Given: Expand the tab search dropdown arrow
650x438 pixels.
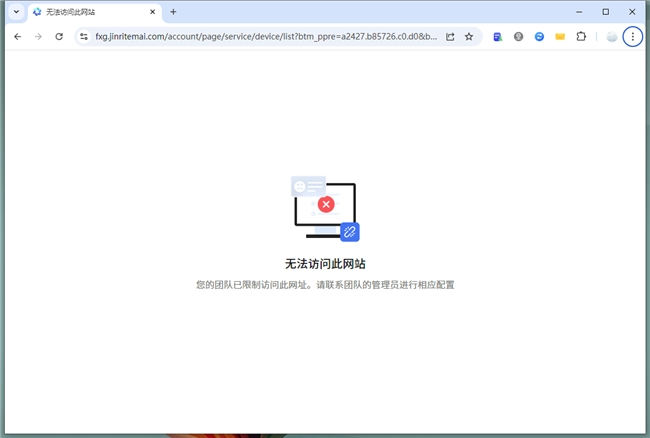Looking at the screenshot, I should pyautogui.click(x=16, y=12).
